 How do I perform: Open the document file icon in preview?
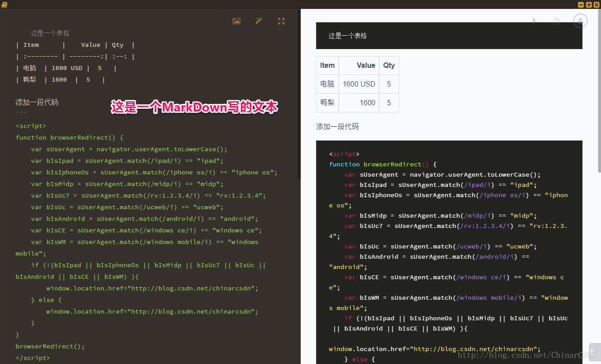pyautogui.click(x=556, y=21)
